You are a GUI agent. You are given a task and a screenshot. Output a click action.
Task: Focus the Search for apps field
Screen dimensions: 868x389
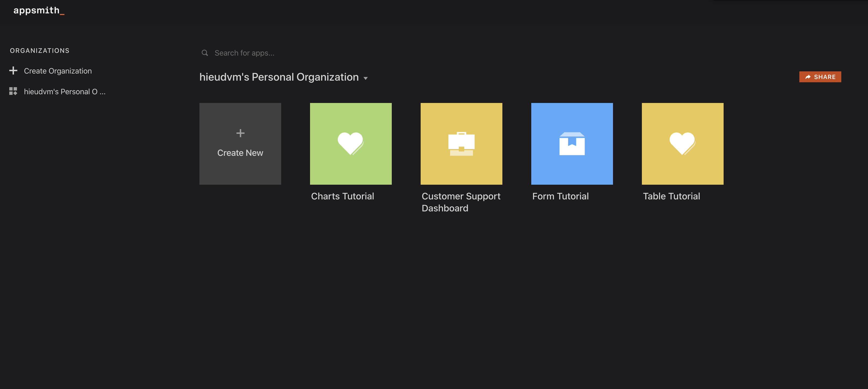[x=303, y=53]
